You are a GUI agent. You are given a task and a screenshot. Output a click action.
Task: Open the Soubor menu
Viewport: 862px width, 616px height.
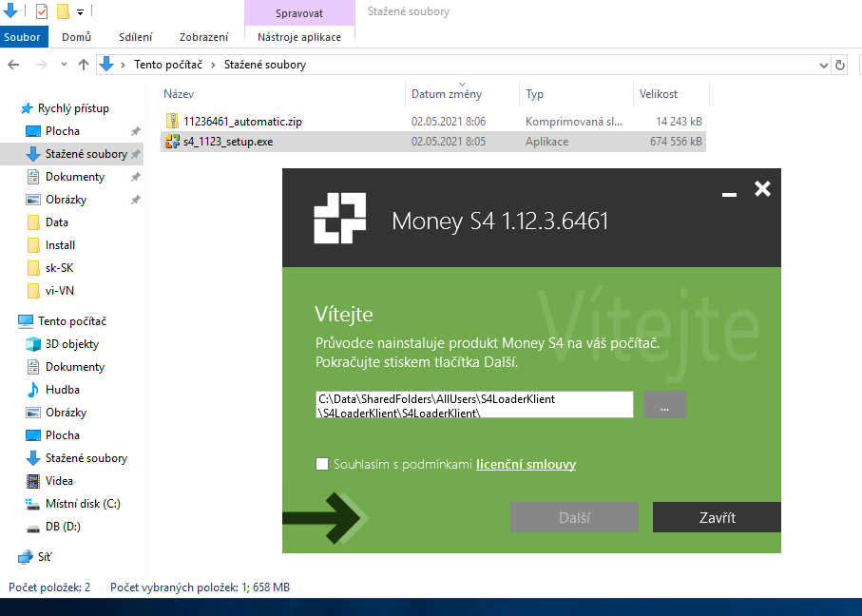(x=22, y=37)
